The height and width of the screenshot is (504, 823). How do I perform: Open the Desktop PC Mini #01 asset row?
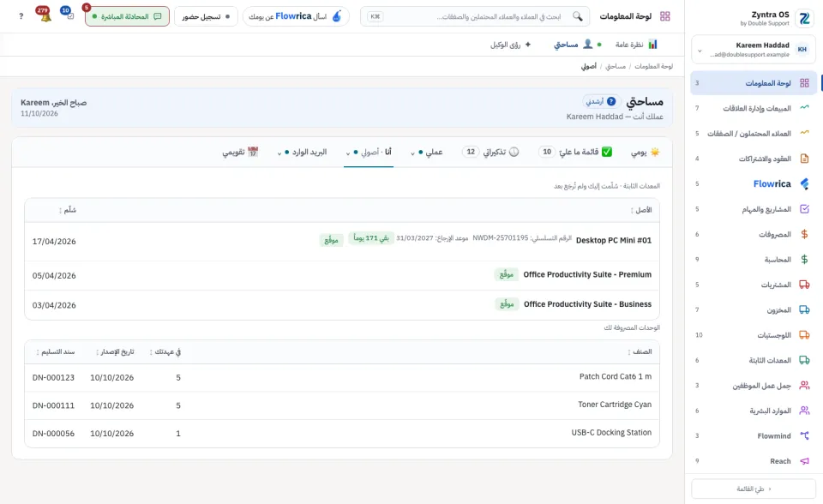(342, 241)
